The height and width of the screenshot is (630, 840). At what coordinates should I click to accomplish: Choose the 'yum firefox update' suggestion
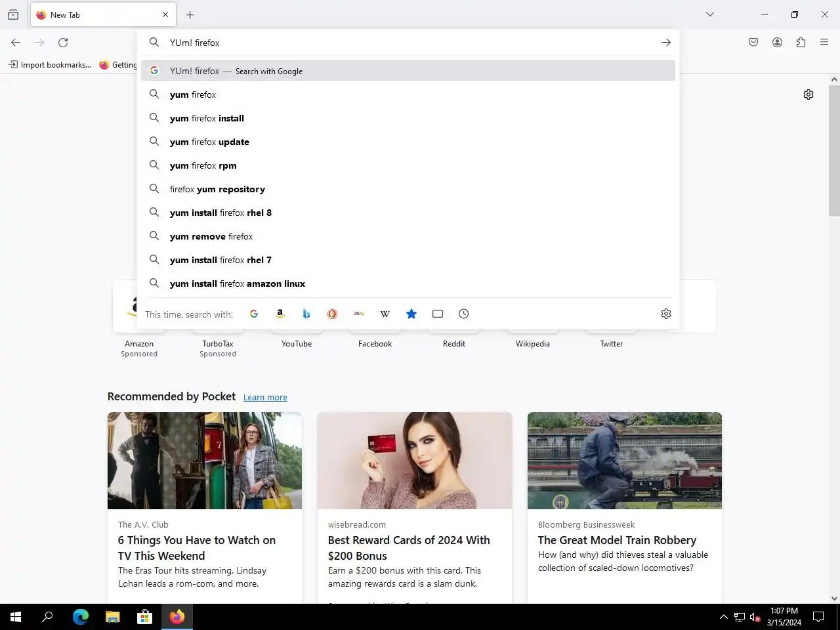(x=408, y=142)
